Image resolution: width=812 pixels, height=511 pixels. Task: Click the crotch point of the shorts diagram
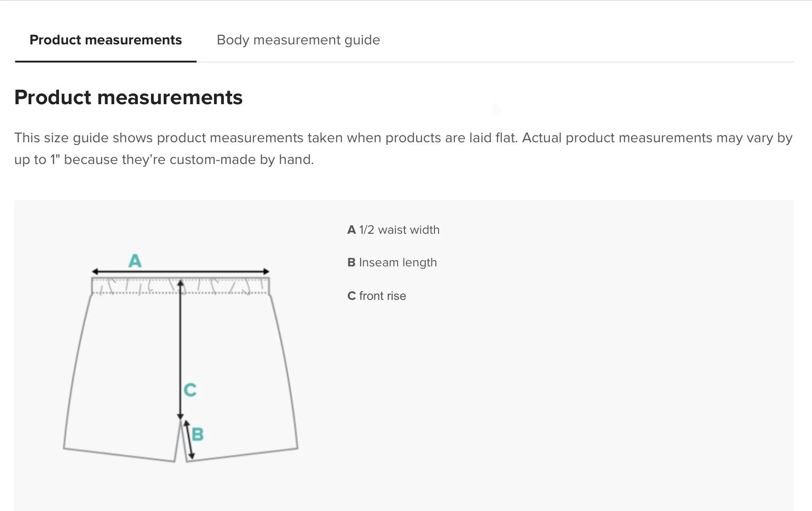[x=181, y=421]
